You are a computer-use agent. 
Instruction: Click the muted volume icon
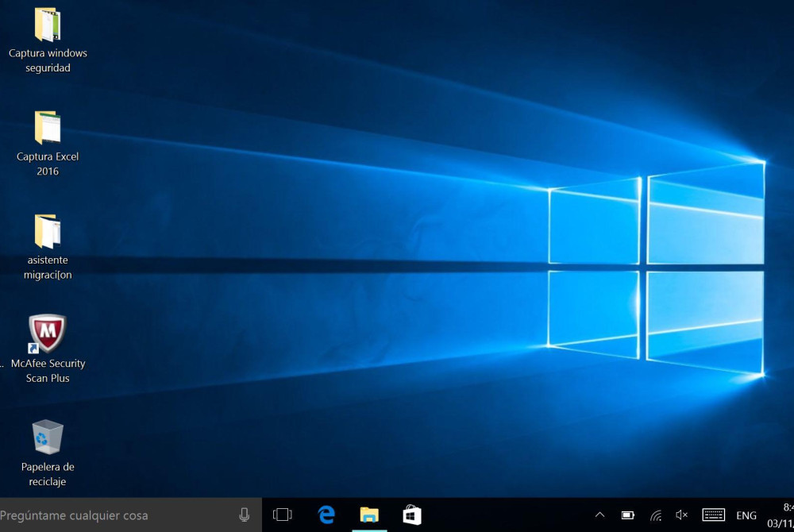(681, 515)
